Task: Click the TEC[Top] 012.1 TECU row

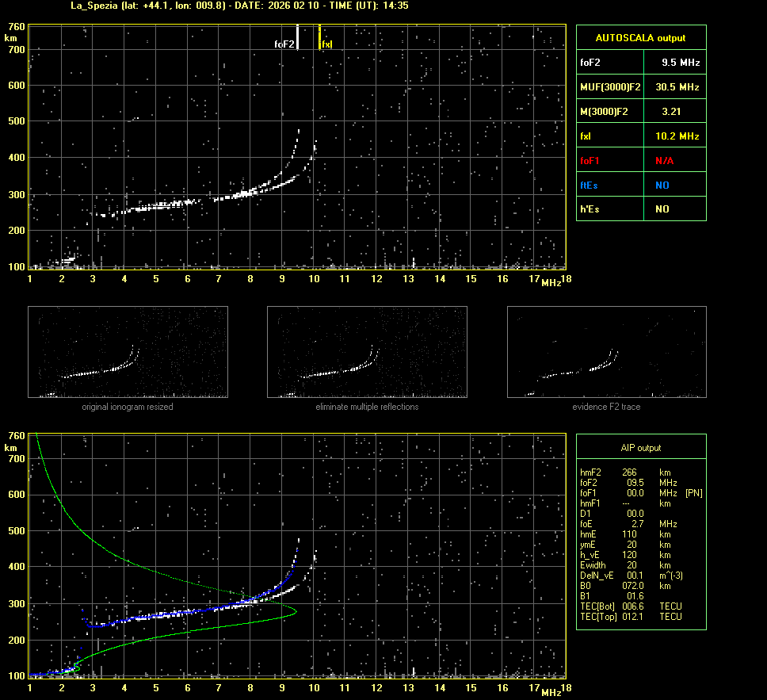Action: (x=630, y=617)
